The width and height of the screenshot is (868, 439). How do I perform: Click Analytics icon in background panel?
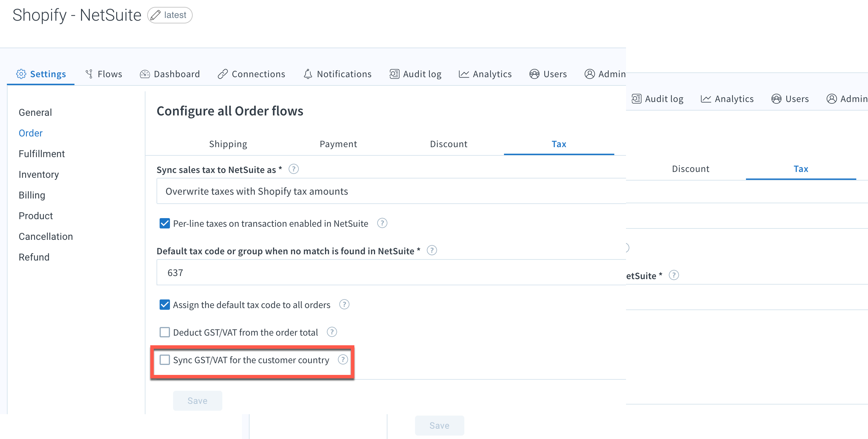pyautogui.click(x=706, y=99)
